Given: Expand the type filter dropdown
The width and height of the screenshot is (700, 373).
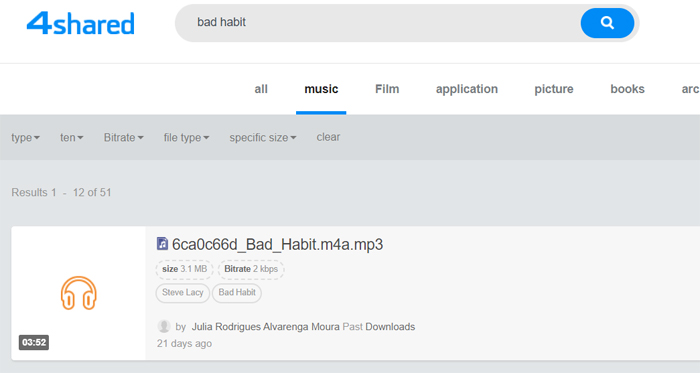Looking at the screenshot, I should tap(25, 137).
